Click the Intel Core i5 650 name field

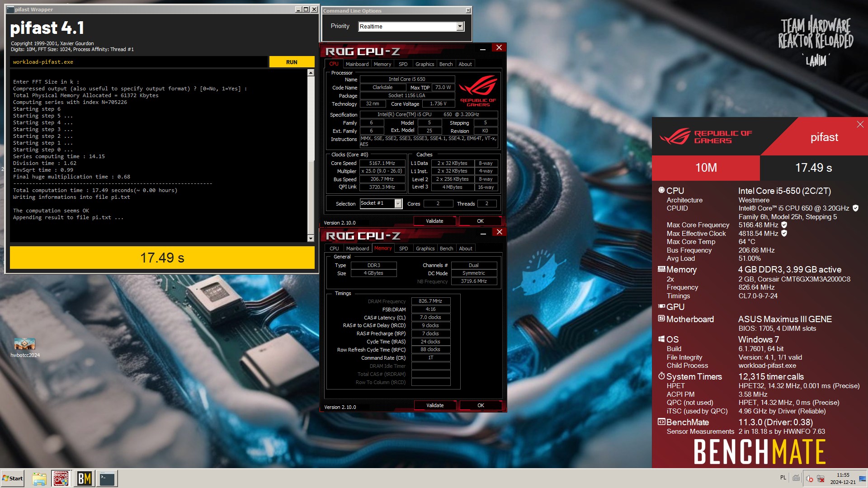pyautogui.click(x=407, y=79)
